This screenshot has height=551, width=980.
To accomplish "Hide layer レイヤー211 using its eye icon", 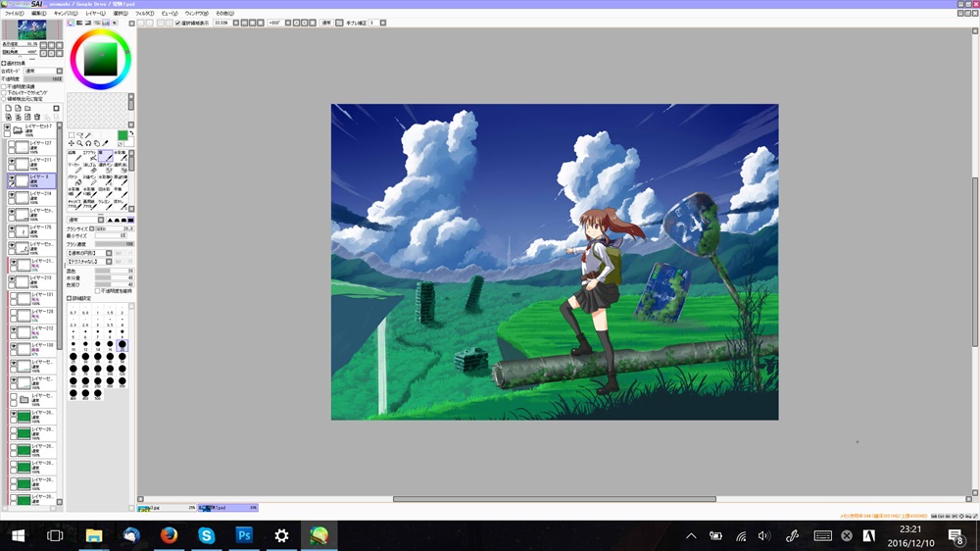I will point(12,162).
